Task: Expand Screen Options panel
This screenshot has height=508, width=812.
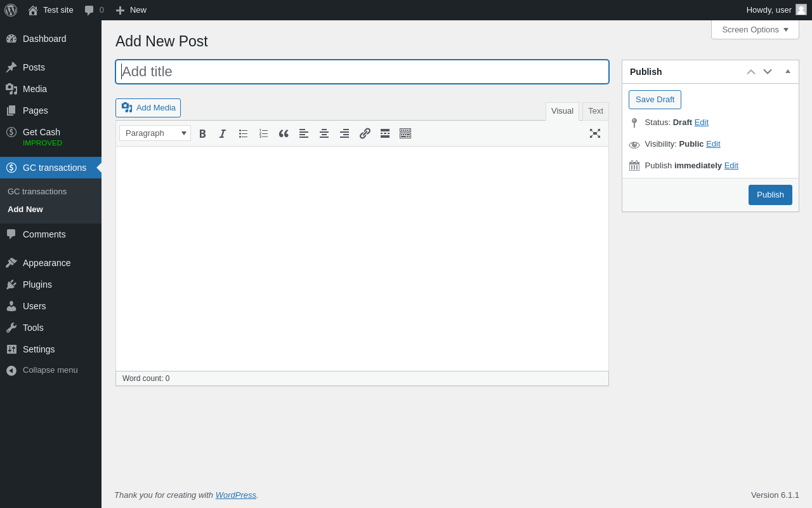Action: click(x=755, y=29)
